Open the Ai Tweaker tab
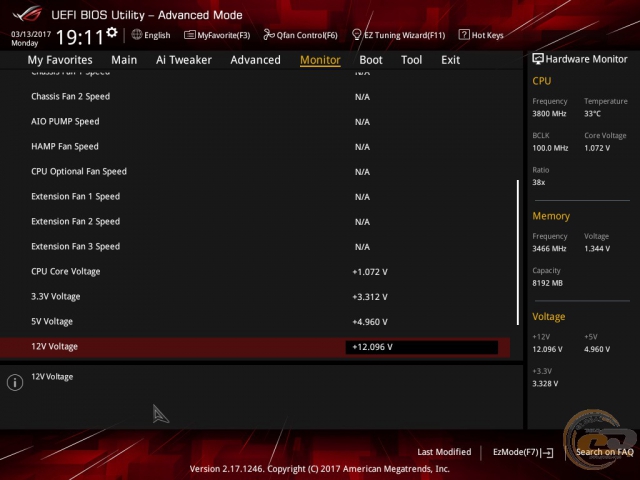 [x=184, y=60]
